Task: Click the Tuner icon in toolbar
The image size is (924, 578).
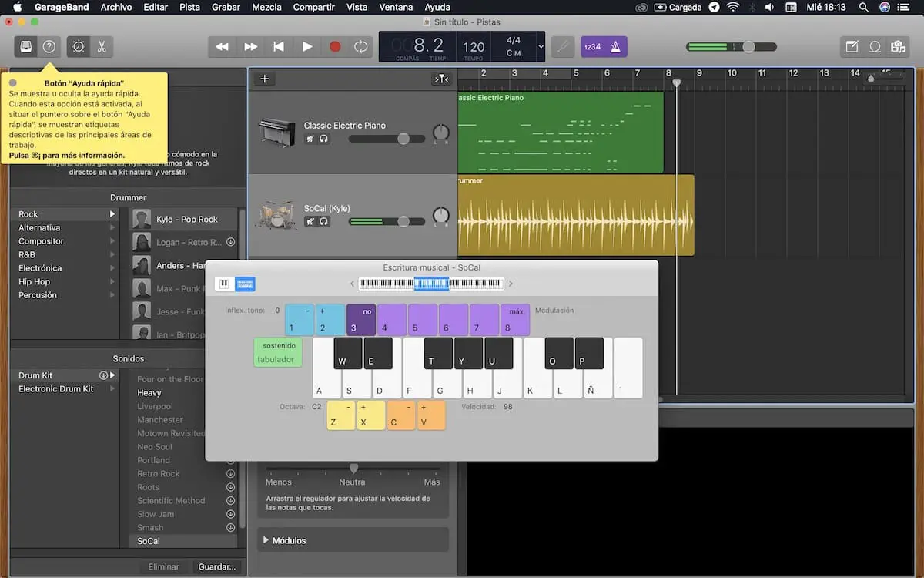Action: [x=563, y=47]
